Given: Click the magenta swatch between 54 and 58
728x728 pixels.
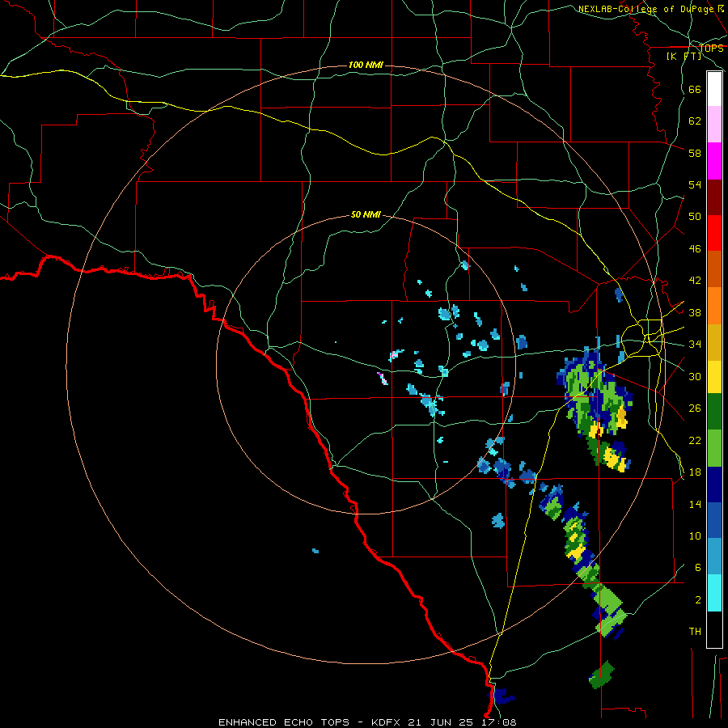Looking at the screenshot, I should point(714,161).
